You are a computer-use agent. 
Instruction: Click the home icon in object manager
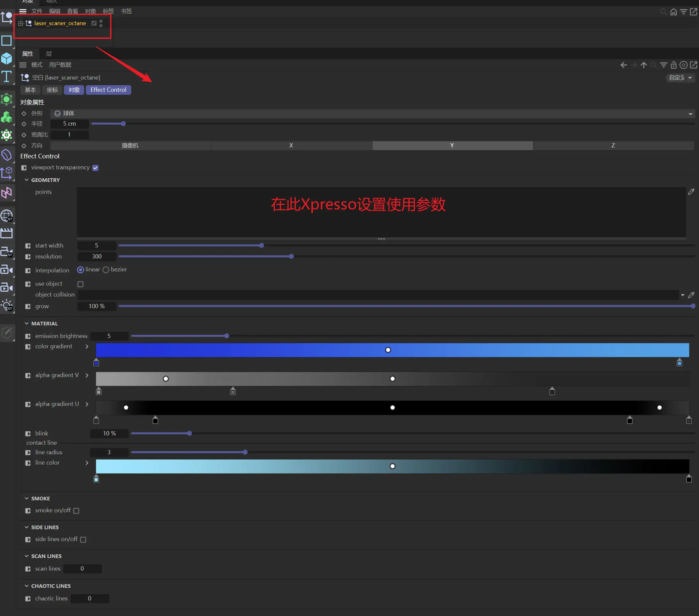(x=673, y=12)
